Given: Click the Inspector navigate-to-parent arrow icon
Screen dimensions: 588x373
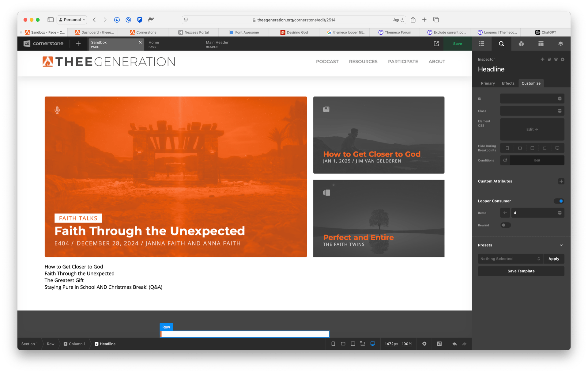Looking at the screenshot, I should 542,59.
